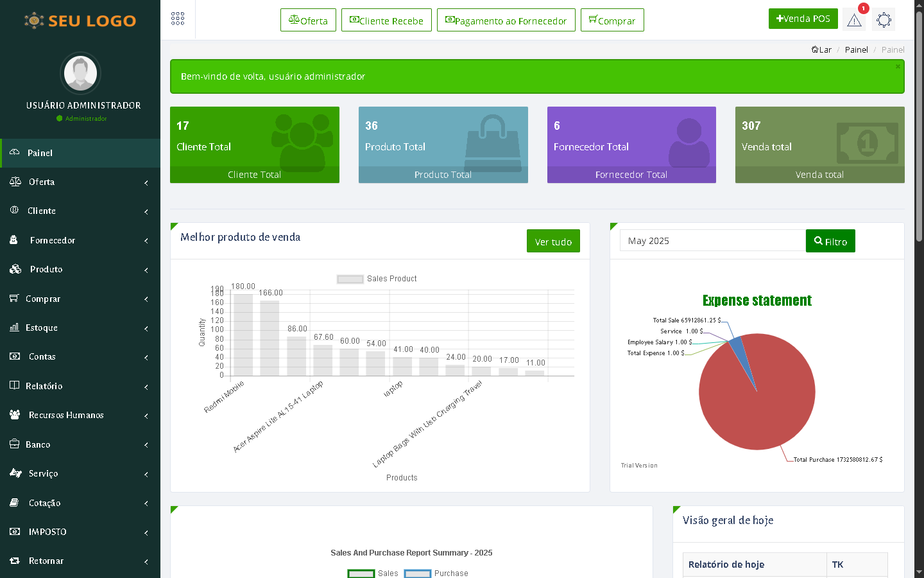Expand the Relatório sidebar section
Viewport: 924px width, 578px height.
point(80,386)
